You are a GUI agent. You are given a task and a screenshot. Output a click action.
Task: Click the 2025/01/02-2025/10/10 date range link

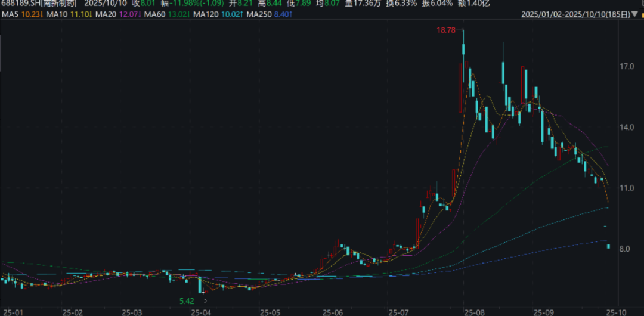576,15
